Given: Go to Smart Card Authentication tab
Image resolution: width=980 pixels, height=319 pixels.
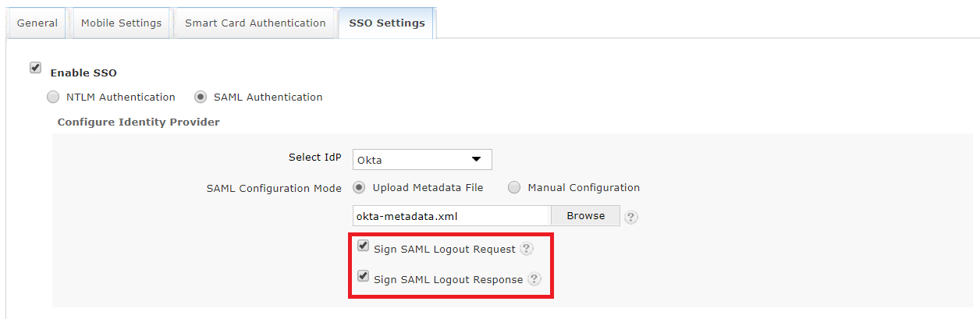Looking at the screenshot, I should pyautogui.click(x=255, y=23).
